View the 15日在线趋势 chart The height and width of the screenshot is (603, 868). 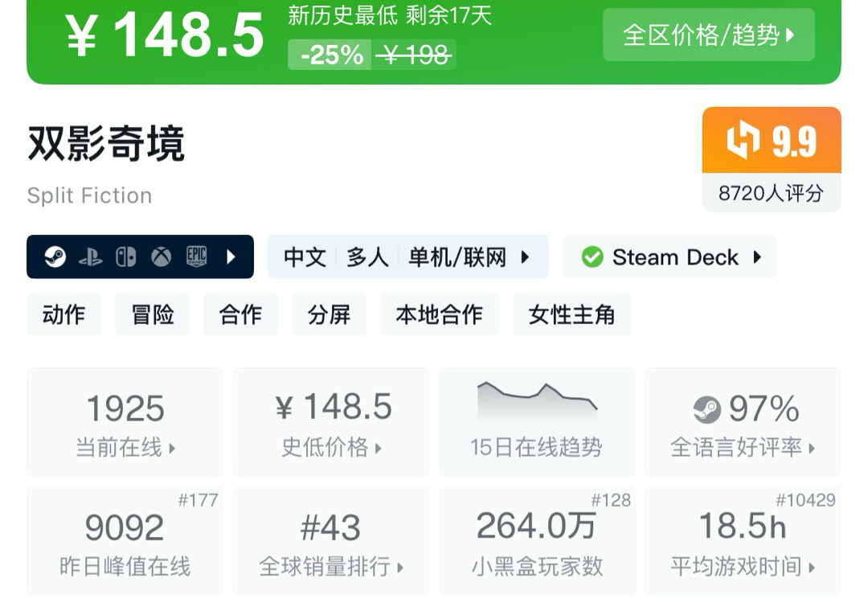[x=537, y=422]
